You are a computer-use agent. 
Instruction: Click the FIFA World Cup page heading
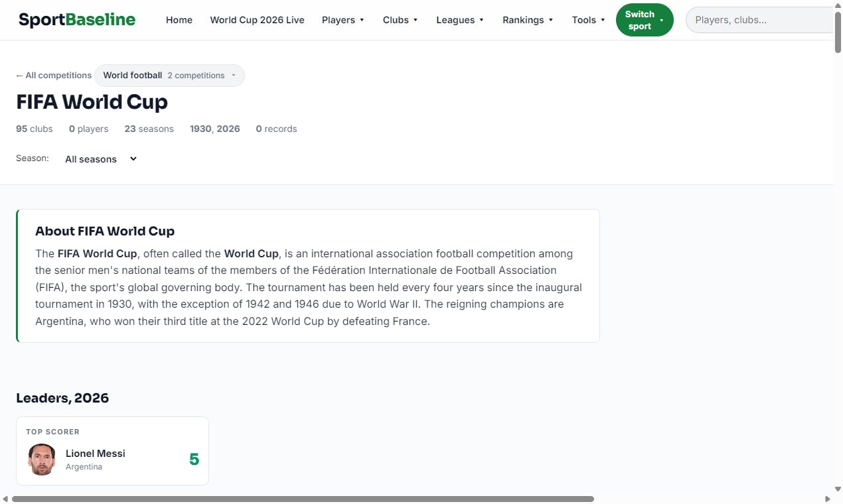(x=92, y=102)
